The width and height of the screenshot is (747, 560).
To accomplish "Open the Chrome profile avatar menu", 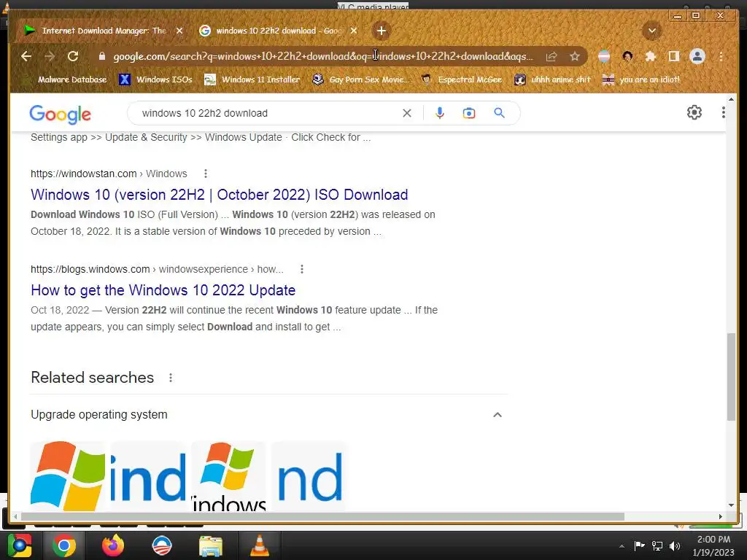I will click(697, 56).
